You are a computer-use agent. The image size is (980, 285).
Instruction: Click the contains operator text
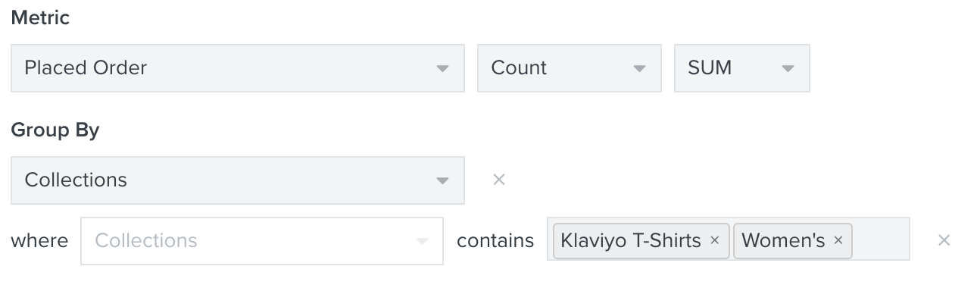pos(495,241)
